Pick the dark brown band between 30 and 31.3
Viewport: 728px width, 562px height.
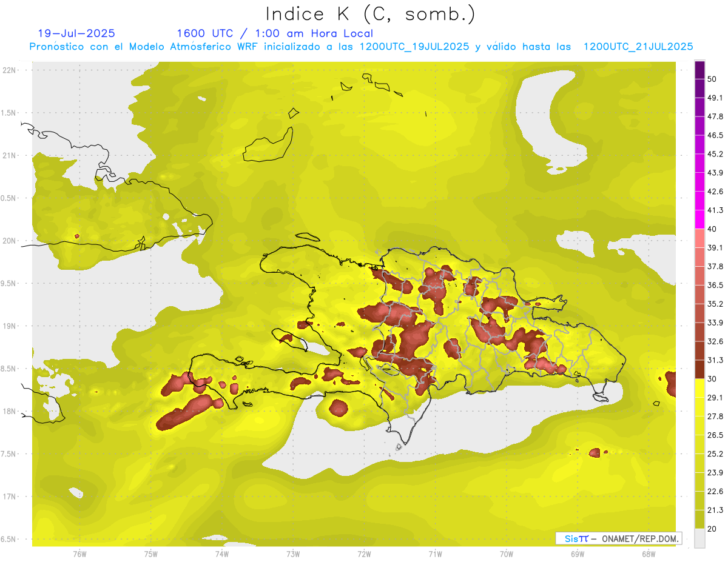click(699, 369)
